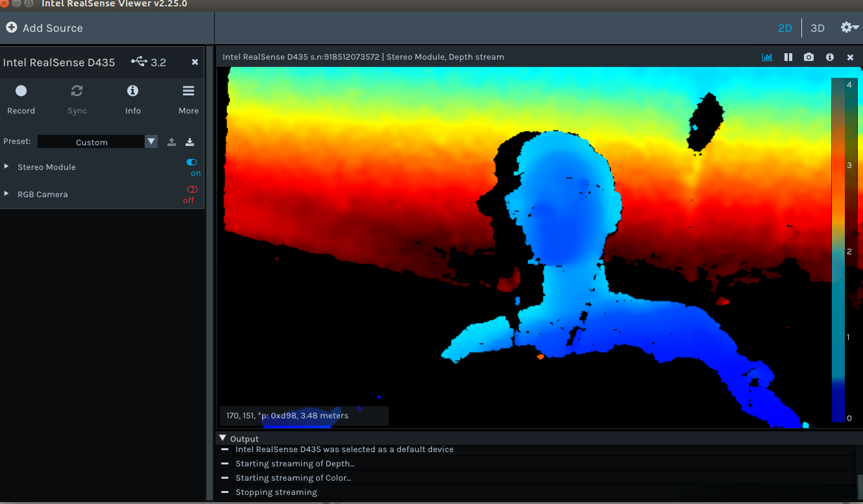863x504 pixels.
Task: Click the download preset icon
Action: click(189, 142)
